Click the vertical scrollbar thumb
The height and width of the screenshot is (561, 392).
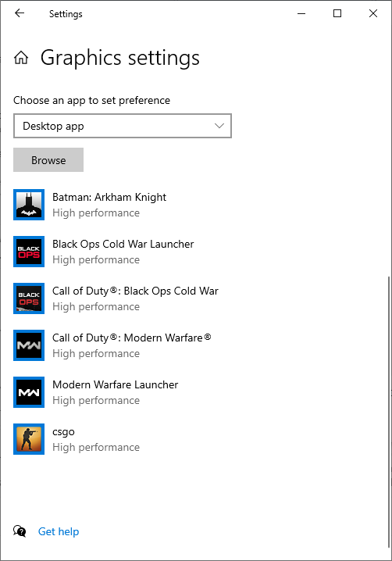[x=389, y=412]
